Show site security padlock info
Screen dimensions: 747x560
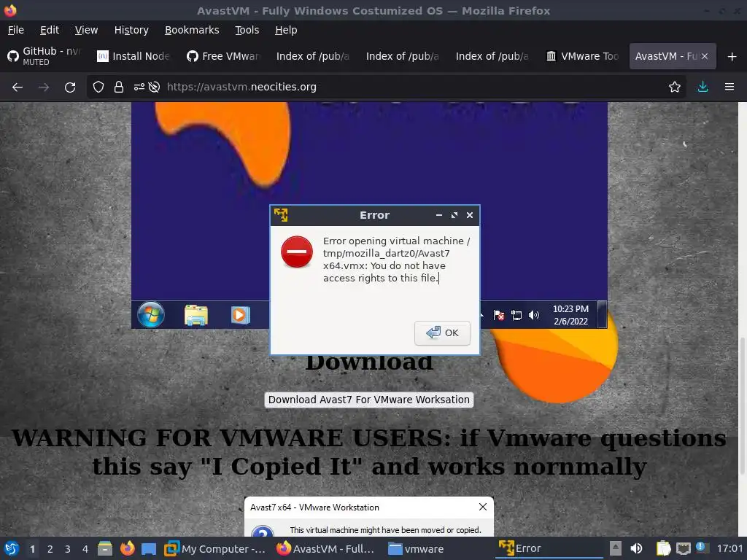119,87
